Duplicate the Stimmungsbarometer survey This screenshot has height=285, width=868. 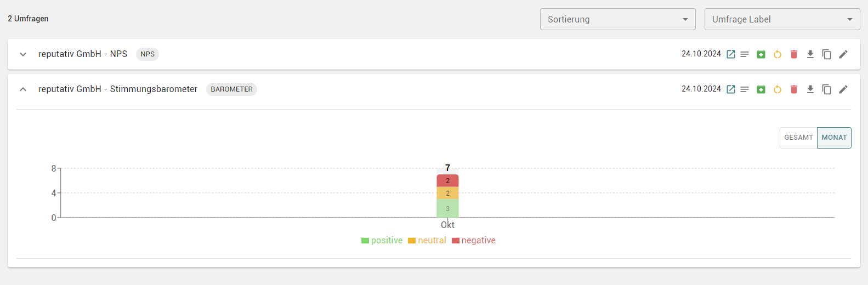pos(827,89)
